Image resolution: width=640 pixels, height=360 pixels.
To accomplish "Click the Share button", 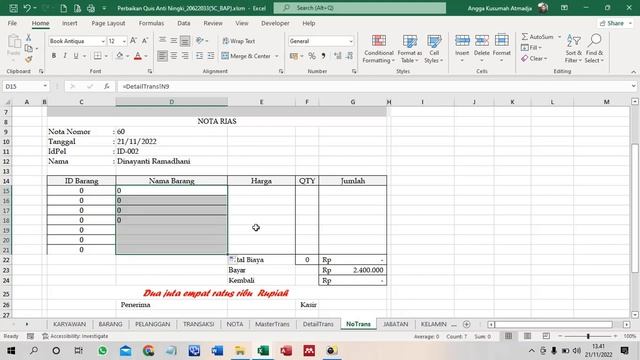I will click(615, 23).
